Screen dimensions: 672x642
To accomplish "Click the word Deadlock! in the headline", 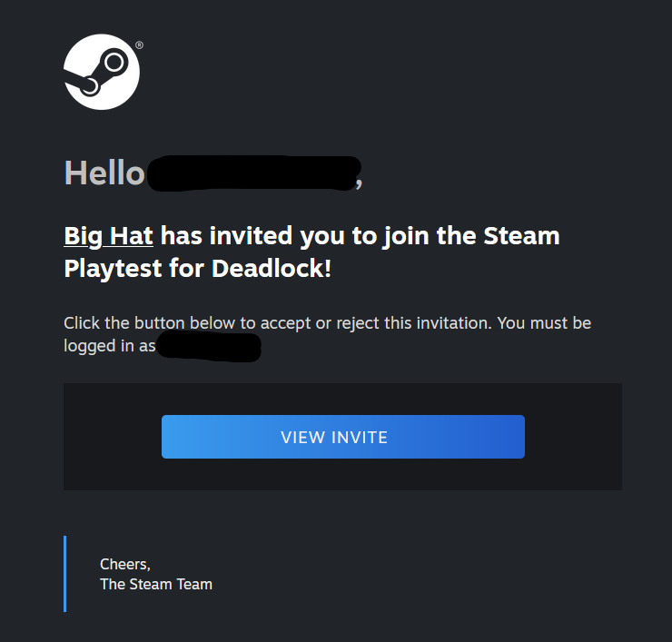I will [x=272, y=269].
